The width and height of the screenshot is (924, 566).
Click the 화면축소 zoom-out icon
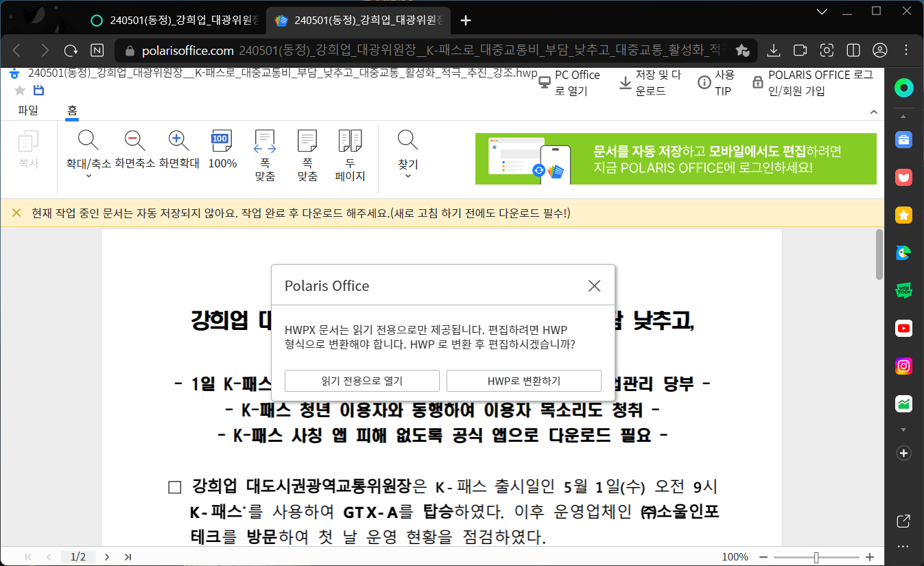[134, 141]
